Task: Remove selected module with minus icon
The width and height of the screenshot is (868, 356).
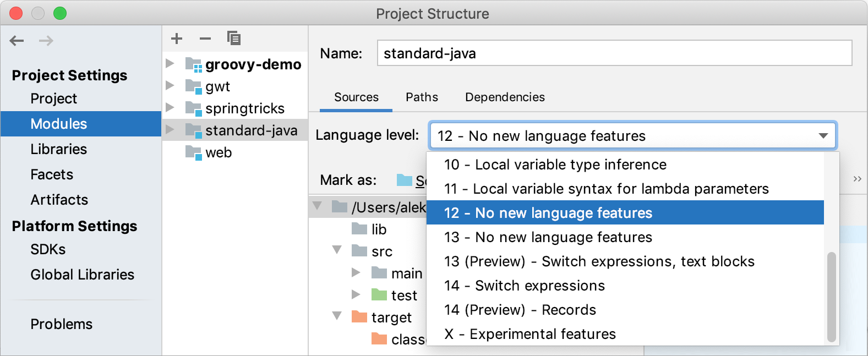Action: (205, 39)
